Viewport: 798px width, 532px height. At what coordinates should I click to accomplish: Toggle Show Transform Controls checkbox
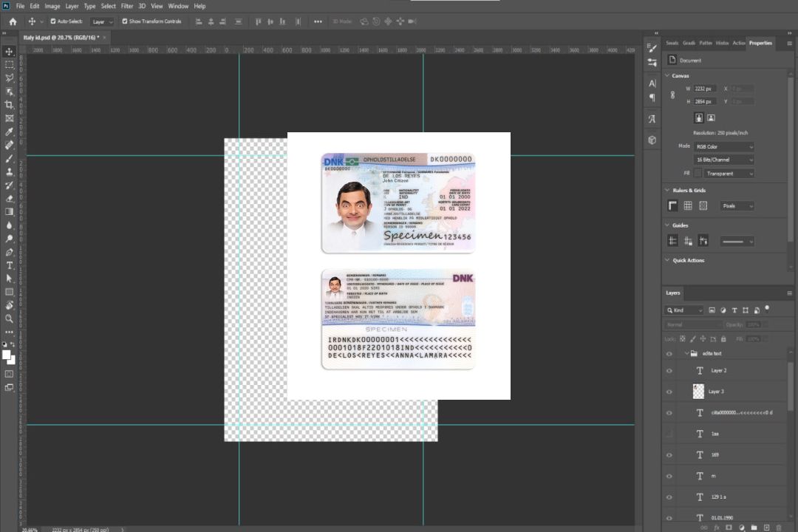click(x=125, y=21)
